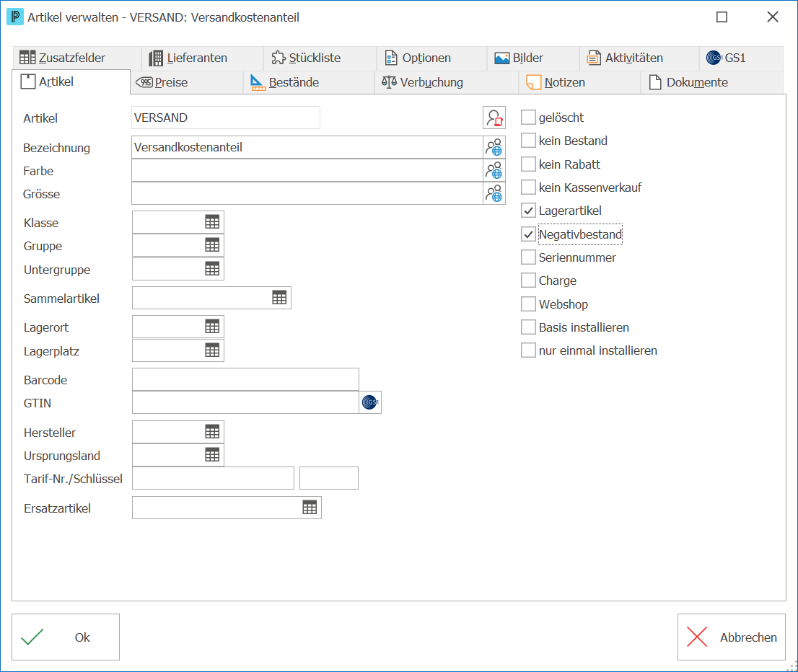Screen dimensions: 798x672
Task: Uncheck the Lagerartikel checkbox
Action: 528,211
